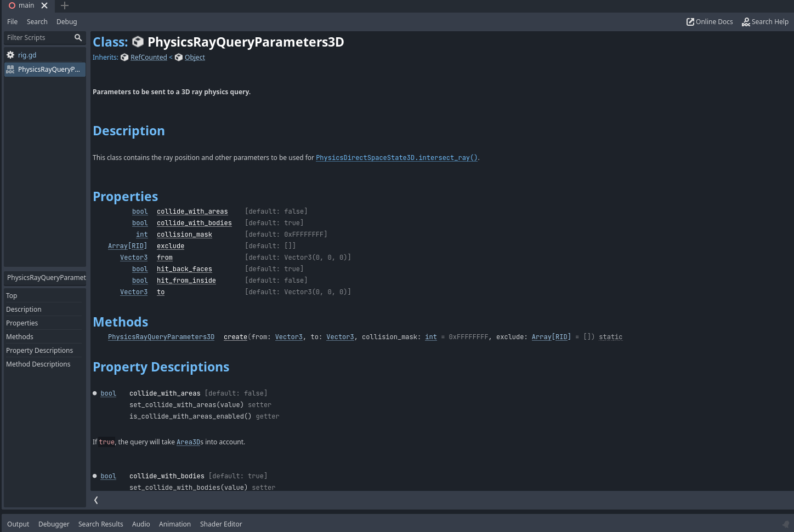The height and width of the screenshot is (532, 794).
Task: Click the doc icon beside PhysicsRayQueryP... entry
Action: pos(10,69)
